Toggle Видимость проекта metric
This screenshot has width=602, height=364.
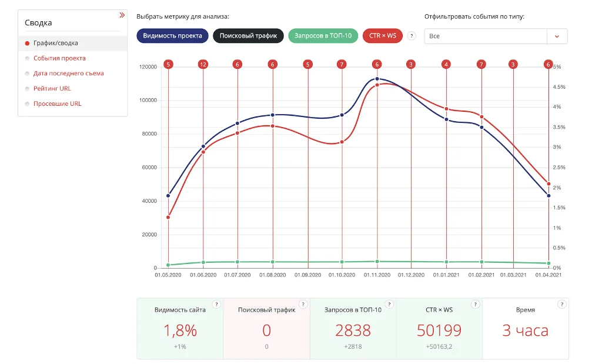pos(172,36)
